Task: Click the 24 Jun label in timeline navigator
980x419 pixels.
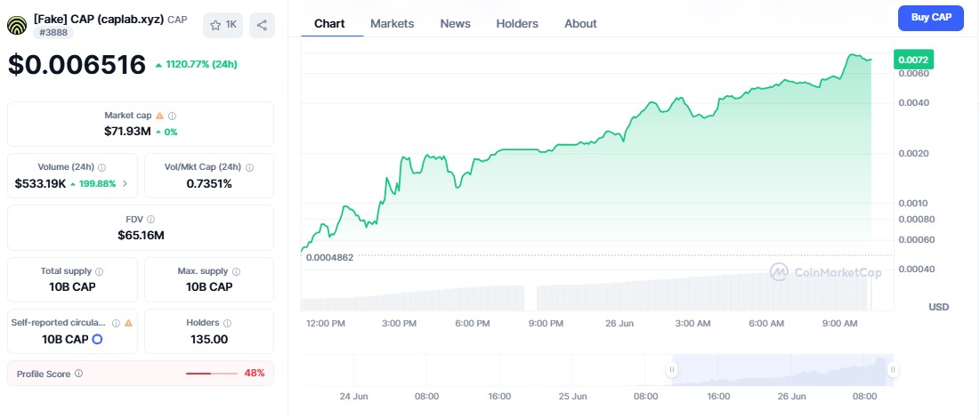Action: click(x=353, y=397)
